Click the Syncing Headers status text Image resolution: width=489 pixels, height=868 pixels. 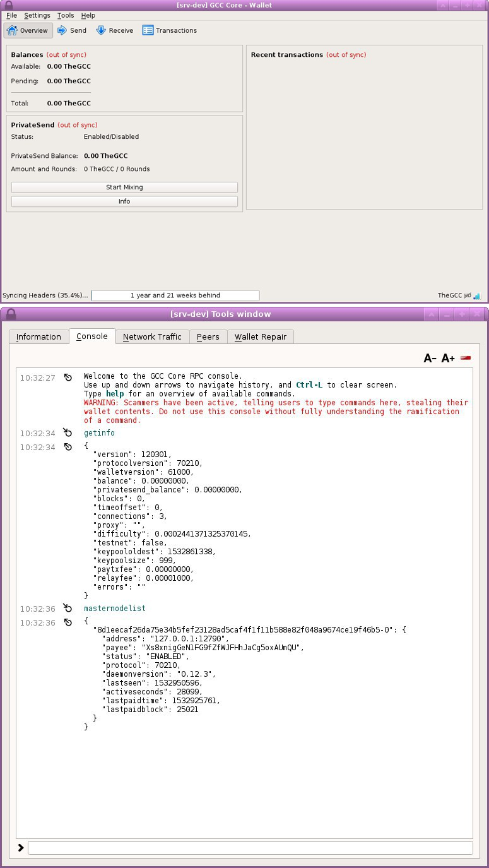click(x=45, y=295)
